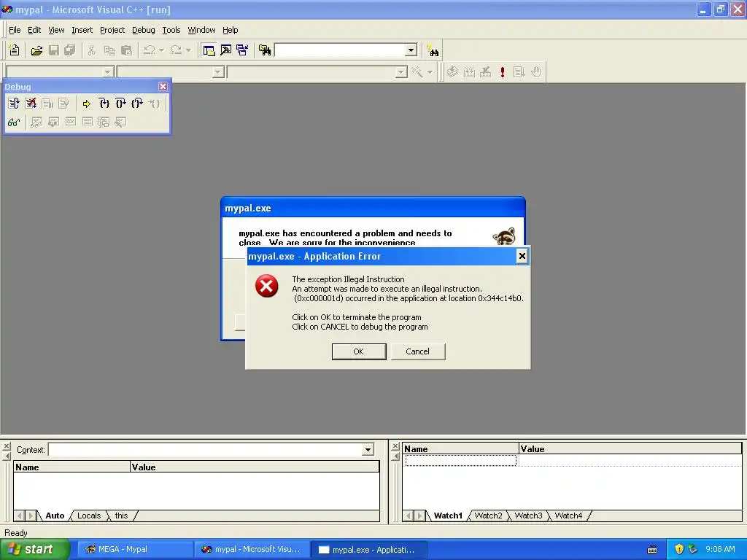Click the Save floppy disk icon
This screenshot has width=747, height=560.
tap(54, 50)
